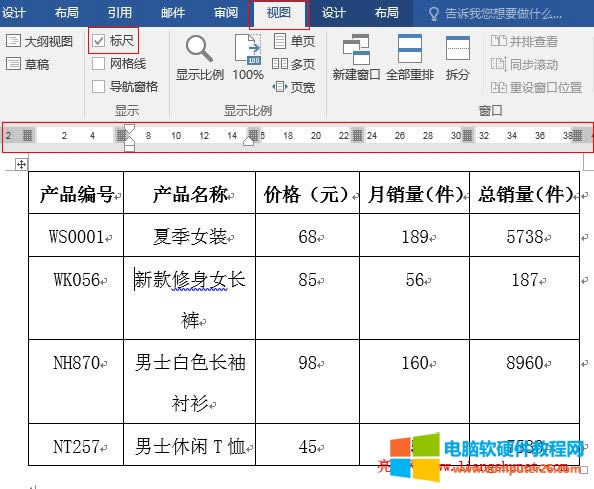
Task: Arrange windows with 全部重排
Action: pyautogui.click(x=410, y=58)
